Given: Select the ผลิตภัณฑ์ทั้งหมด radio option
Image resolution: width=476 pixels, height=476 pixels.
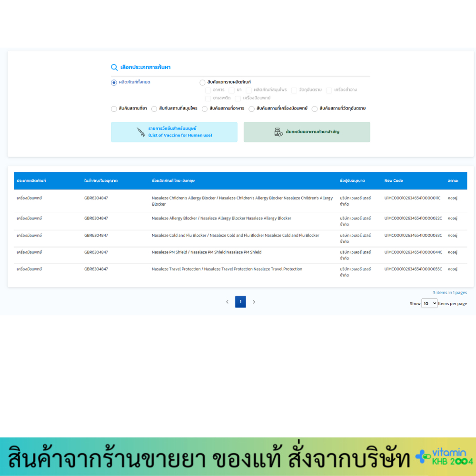Looking at the screenshot, I should [x=114, y=82].
